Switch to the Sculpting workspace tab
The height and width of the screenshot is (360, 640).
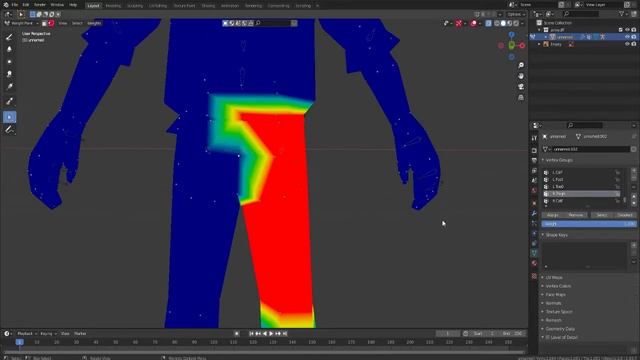tap(135, 6)
